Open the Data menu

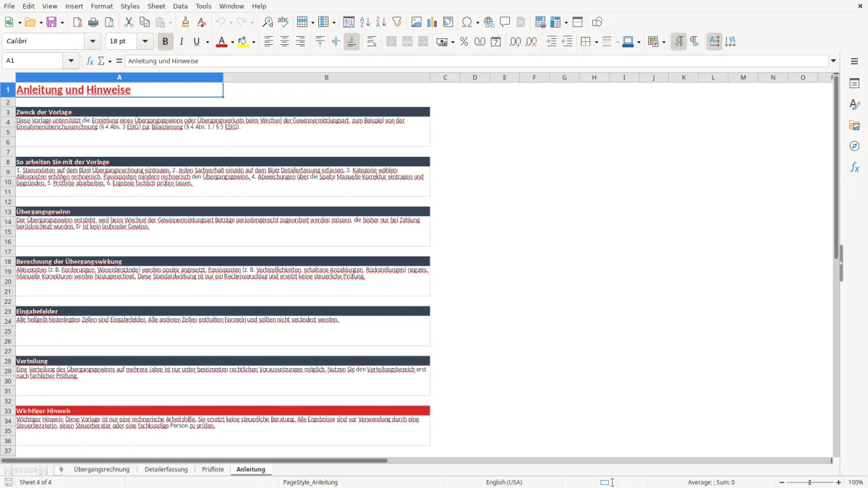coord(180,6)
